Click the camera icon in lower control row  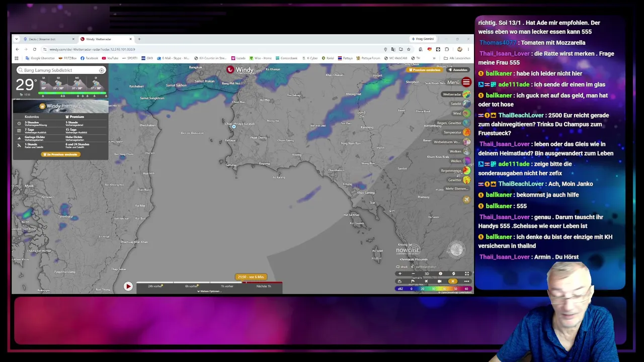pyautogui.click(x=439, y=281)
